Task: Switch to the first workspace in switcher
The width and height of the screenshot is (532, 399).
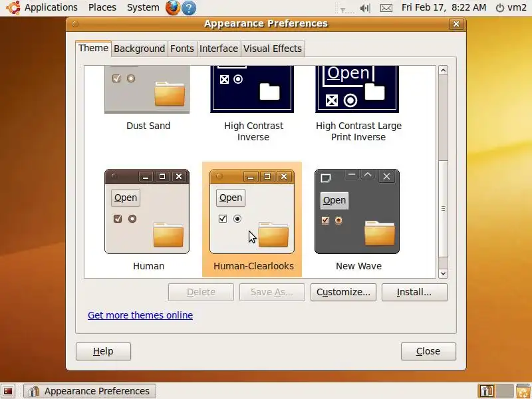Action: [487, 391]
